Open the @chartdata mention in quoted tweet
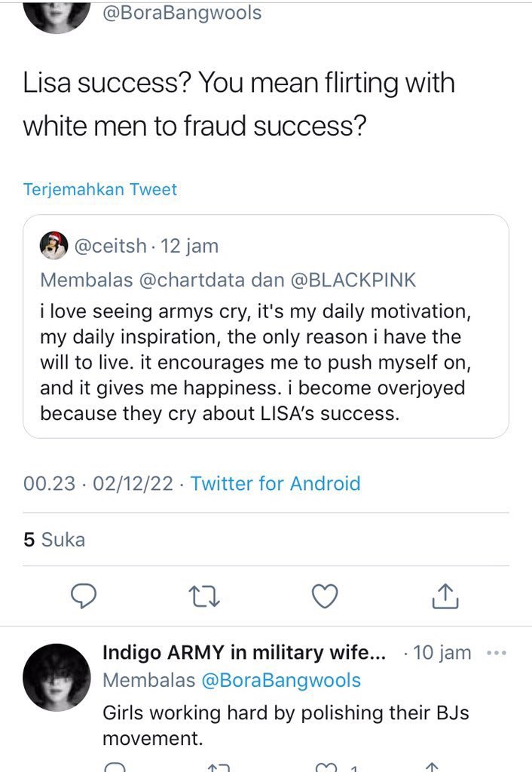 191,280
